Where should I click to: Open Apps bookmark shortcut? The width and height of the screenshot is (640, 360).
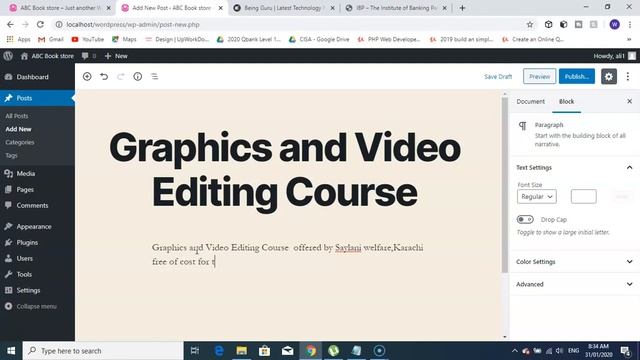coord(19,39)
